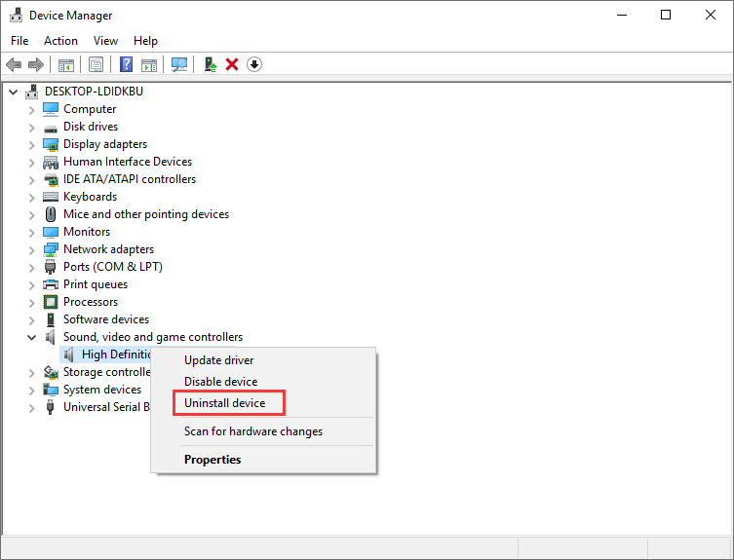Open the Help menu
The width and height of the screenshot is (734, 560).
(145, 41)
